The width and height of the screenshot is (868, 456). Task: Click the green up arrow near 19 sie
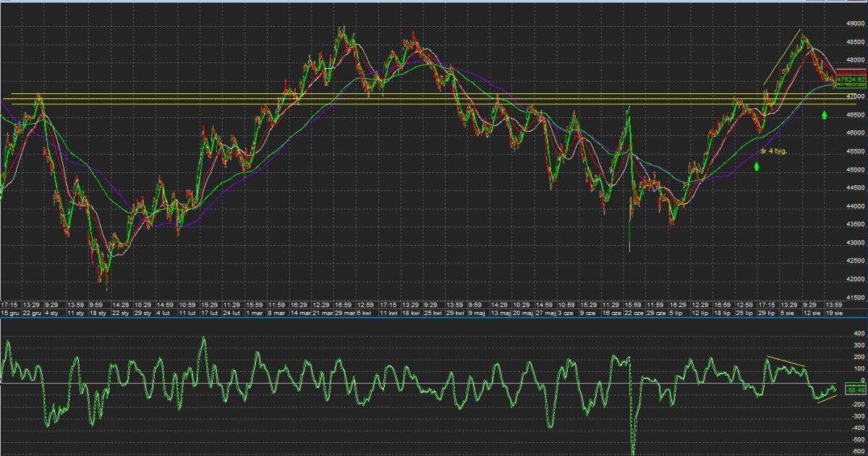(x=824, y=114)
